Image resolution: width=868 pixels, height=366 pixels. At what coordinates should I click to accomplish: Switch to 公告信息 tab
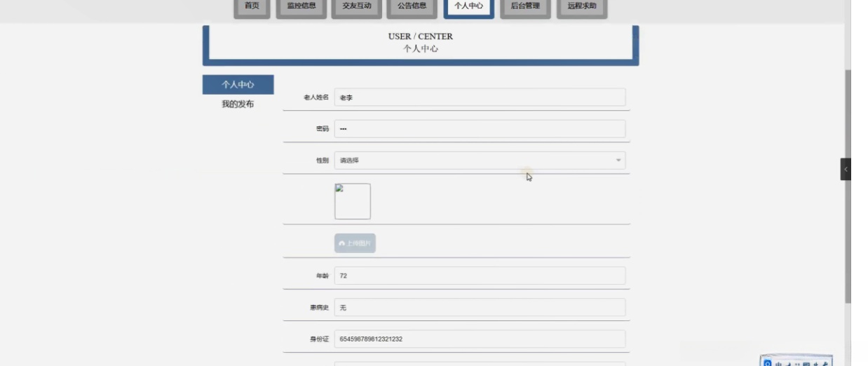coord(412,6)
